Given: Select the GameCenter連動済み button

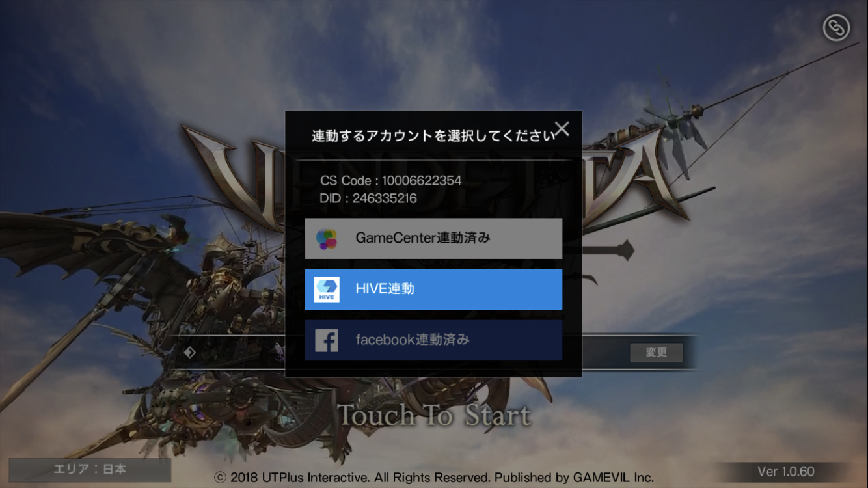Looking at the screenshot, I should click(433, 238).
